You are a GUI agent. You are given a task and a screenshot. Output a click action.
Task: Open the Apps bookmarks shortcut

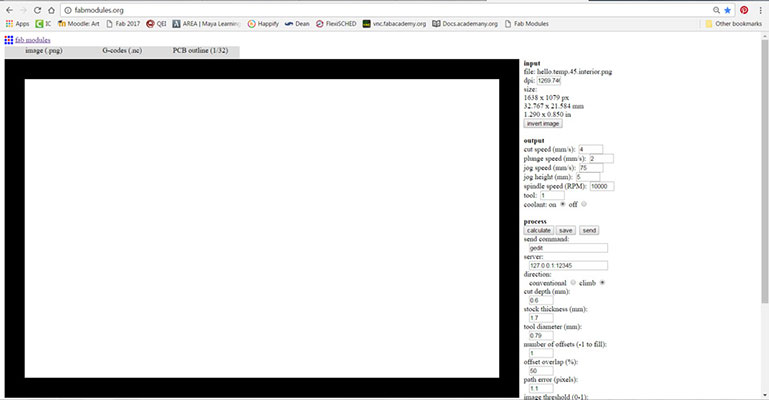click(x=17, y=24)
